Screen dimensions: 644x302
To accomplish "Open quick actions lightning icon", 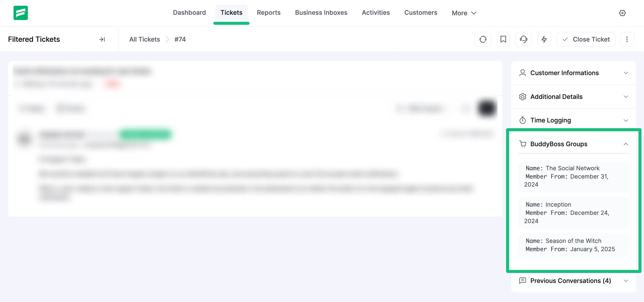I will [x=544, y=39].
